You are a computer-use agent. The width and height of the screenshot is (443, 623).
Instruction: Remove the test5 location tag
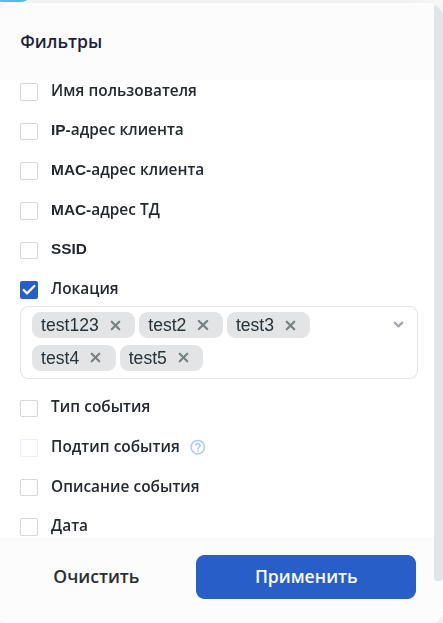[x=183, y=358]
